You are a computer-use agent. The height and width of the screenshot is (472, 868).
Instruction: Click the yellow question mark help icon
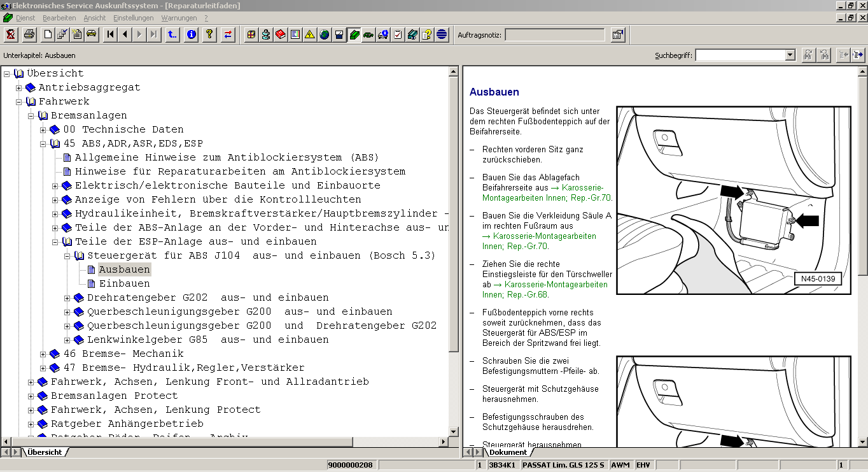click(209, 34)
